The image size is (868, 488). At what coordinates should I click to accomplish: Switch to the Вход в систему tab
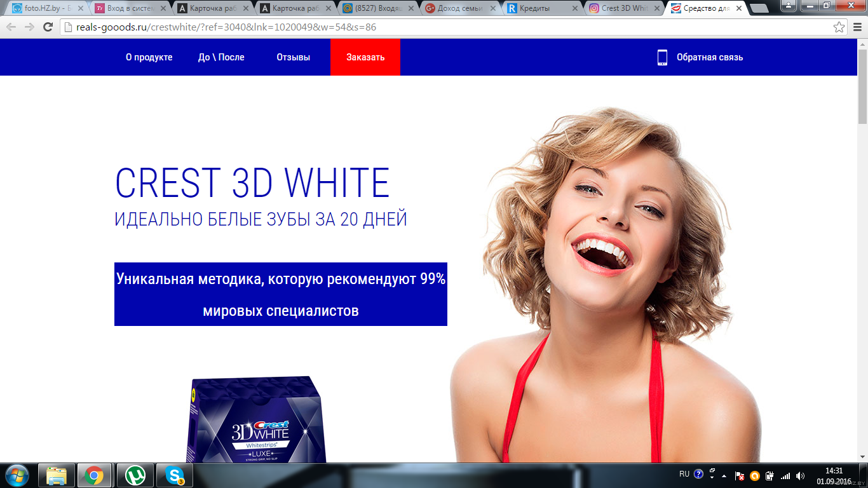click(x=129, y=8)
